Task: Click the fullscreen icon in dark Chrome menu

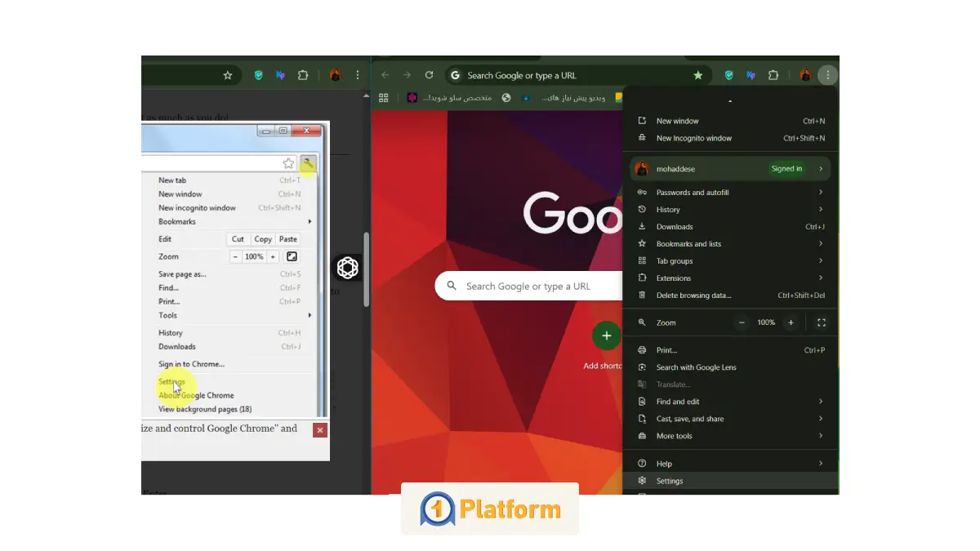Action: tap(821, 322)
